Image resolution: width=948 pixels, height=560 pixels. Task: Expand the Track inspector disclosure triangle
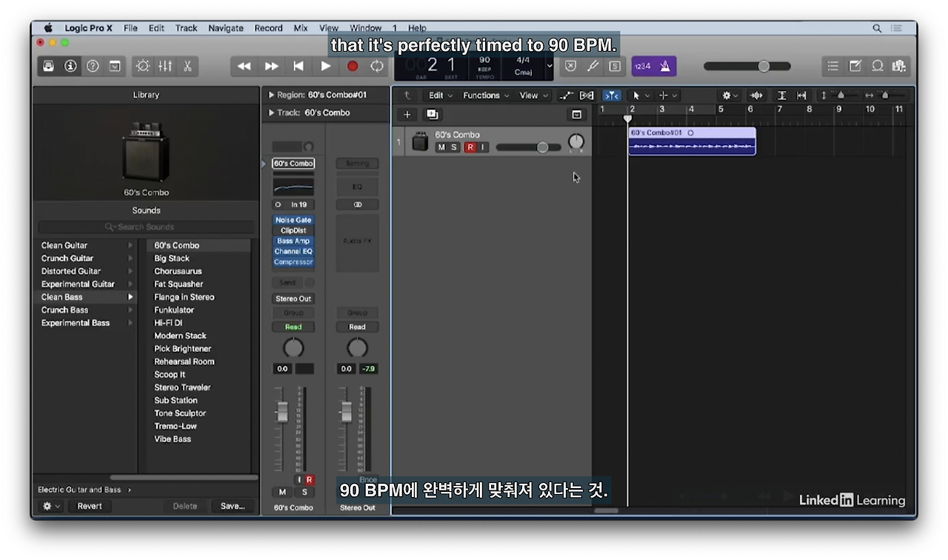[271, 113]
